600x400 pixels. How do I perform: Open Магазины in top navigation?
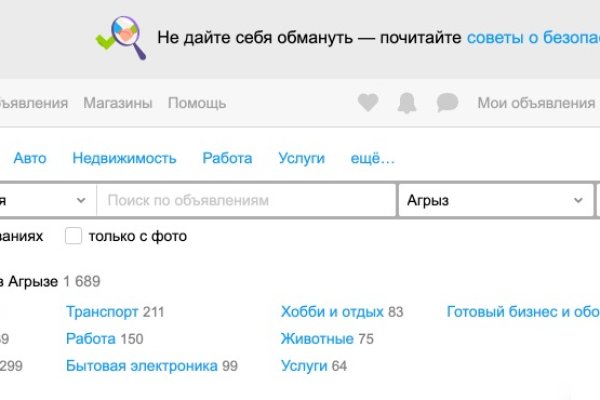[x=118, y=103]
